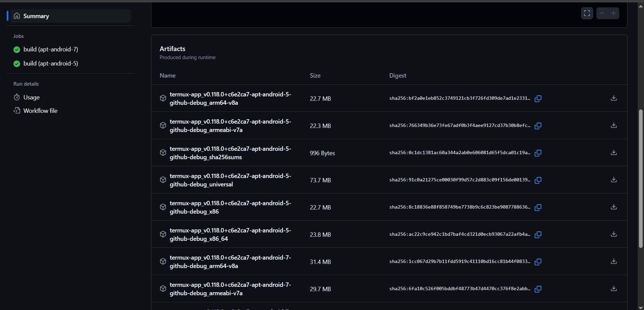
Task: Click the Digest column header
Action: coord(397,76)
